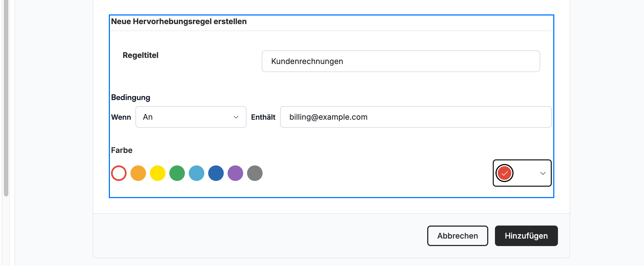644x266 pixels.
Task: Pick the light blue color circle
Action: [197, 173]
